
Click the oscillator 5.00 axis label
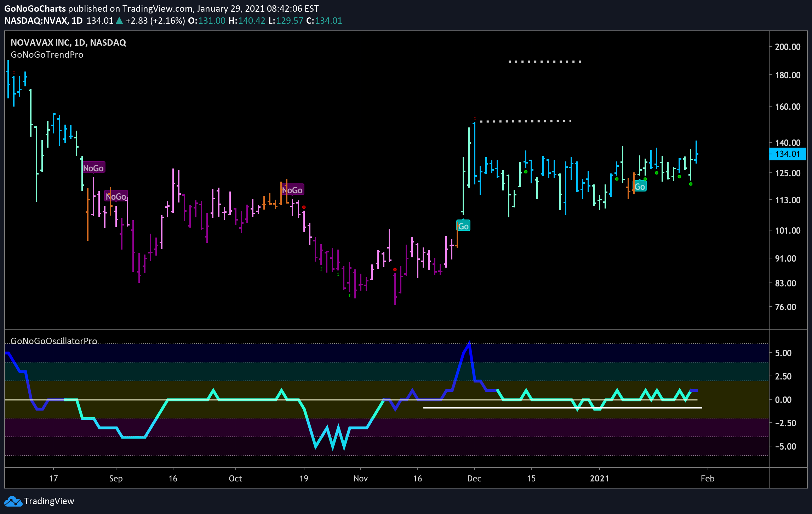783,353
